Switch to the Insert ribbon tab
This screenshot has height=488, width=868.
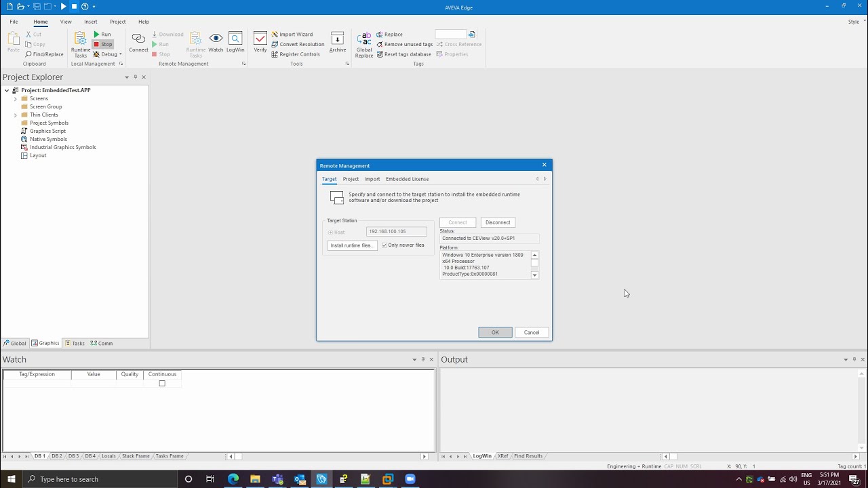tap(90, 22)
